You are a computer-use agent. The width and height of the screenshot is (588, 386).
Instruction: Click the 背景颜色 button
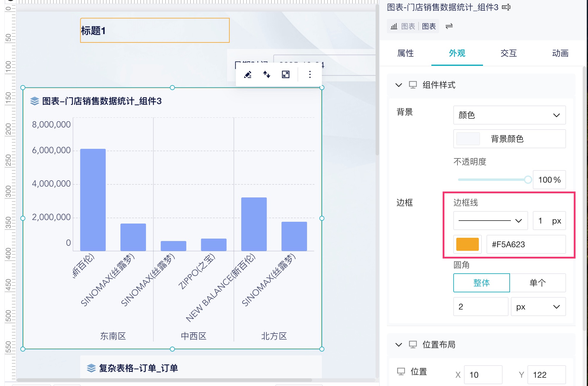click(509, 139)
